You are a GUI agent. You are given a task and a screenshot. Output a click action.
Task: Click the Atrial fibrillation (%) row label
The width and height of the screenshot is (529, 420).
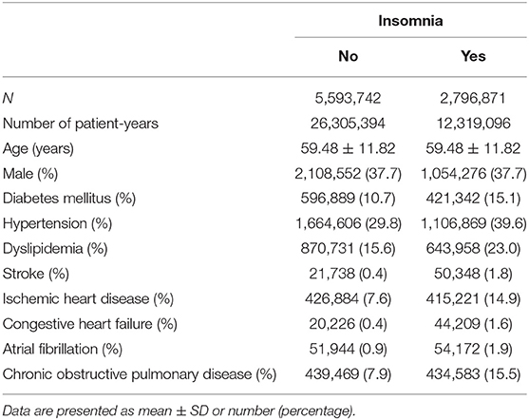point(63,349)
